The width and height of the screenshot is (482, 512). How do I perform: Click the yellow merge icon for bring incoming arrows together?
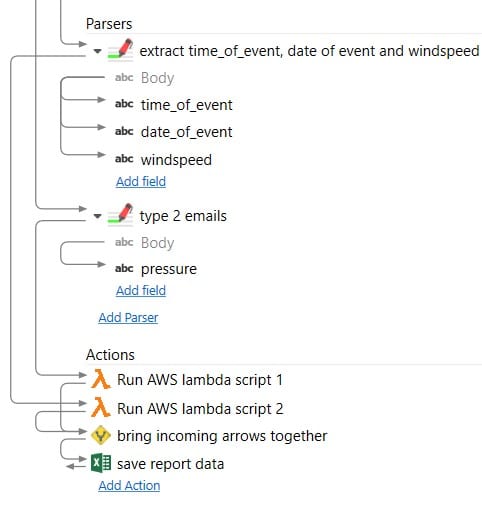click(101, 435)
